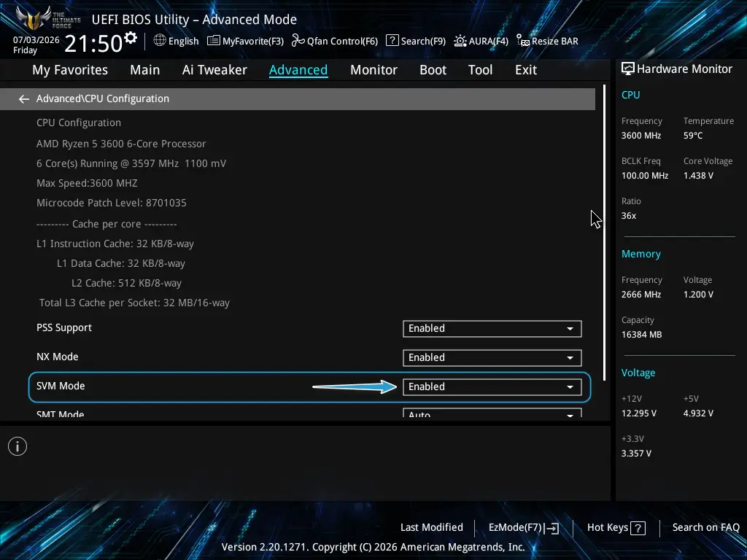Click the Last Modified button
Screen dimensions: 747x560
(432, 528)
